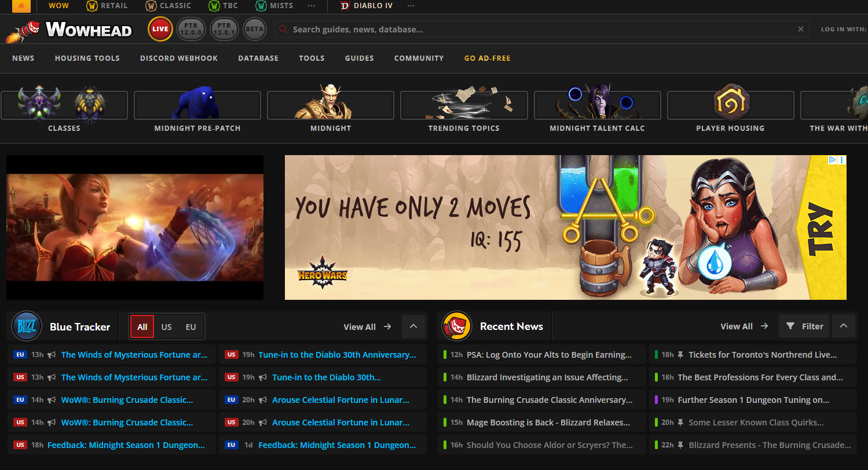Collapse the Recent News panel
The width and height of the screenshot is (868, 470).
[x=844, y=326]
